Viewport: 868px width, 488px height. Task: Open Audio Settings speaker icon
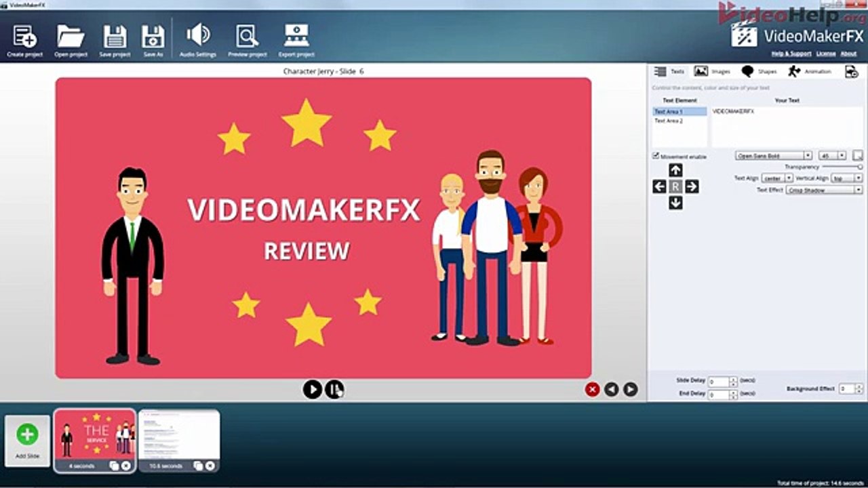click(198, 35)
